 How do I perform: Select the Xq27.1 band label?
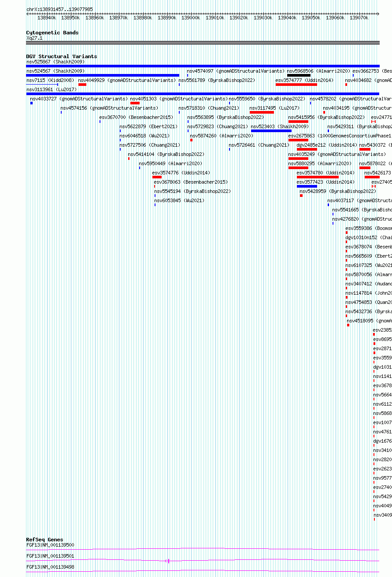(x=34, y=38)
